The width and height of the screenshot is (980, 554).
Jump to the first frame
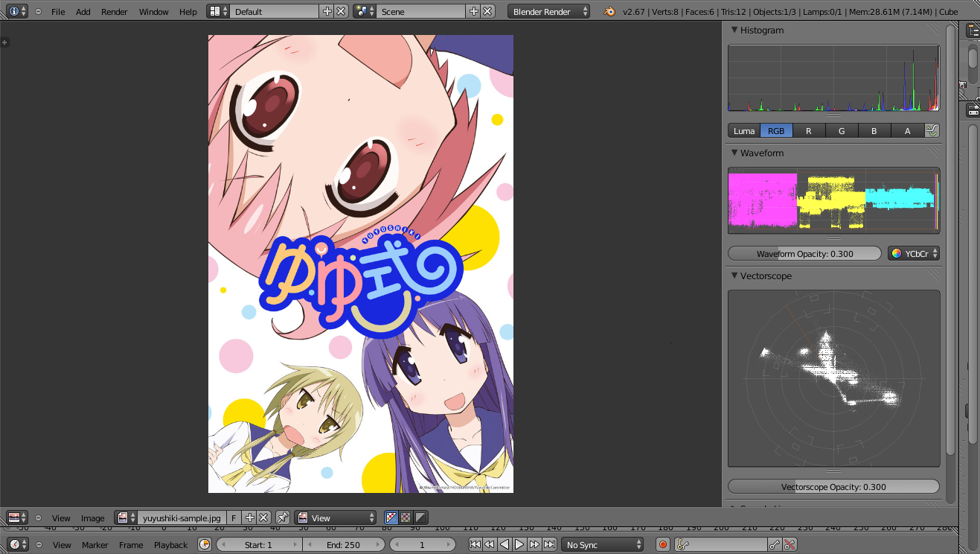(475, 544)
